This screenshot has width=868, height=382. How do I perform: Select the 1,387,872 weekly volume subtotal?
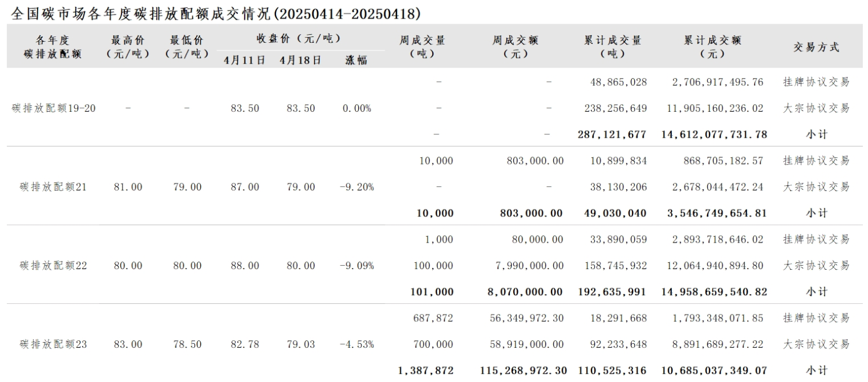point(426,370)
